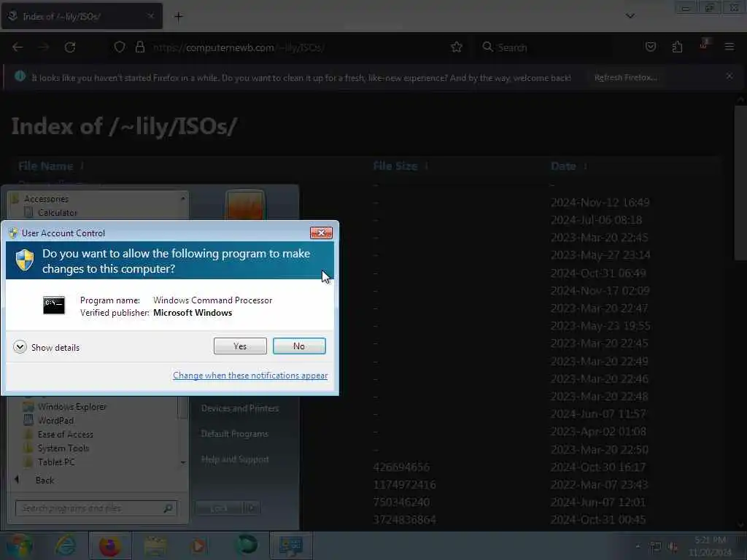This screenshot has height=560, width=747.
Task: Expand Tablet PC folder in Start menu
Action: pos(56,462)
